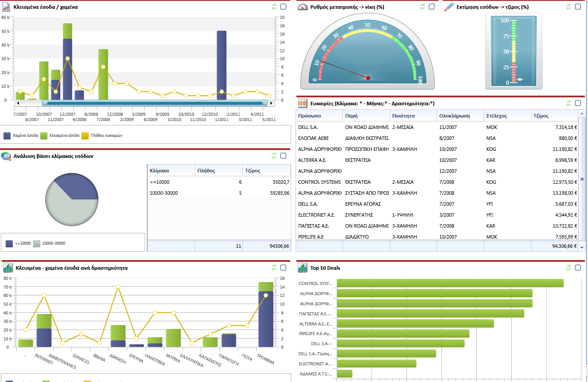Sort table by Ολοκλήρωση column header
This screenshot has height=382, width=588.
(461, 116)
